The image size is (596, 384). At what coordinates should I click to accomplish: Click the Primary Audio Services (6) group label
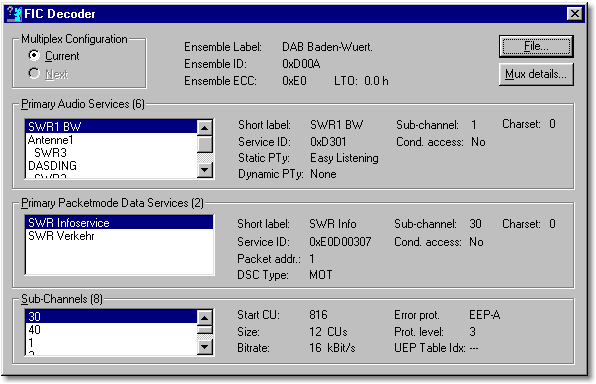click(x=83, y=104)
